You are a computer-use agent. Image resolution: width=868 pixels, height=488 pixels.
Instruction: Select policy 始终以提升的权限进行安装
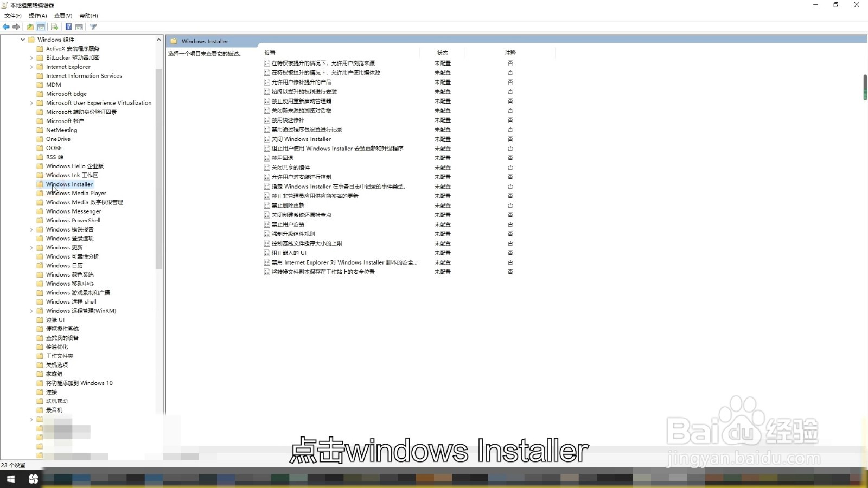pyautogui.click(x=304, y=92)
